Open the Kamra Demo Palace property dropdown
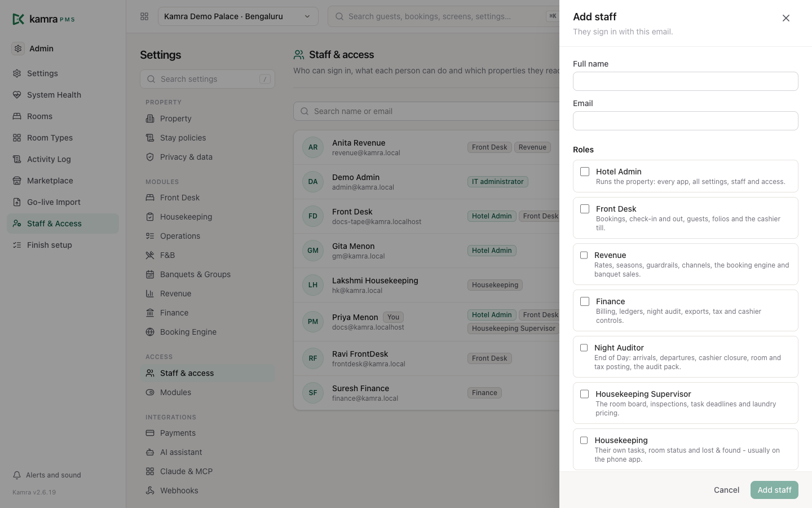This screenshot has height=508, width=812. click(x=238, y=16)
